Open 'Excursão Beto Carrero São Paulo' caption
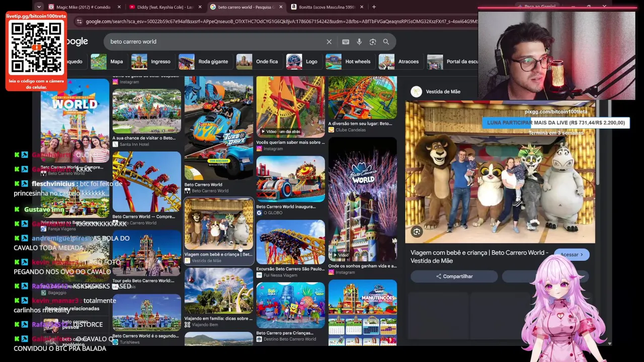Screen dimensions: 644x362 pyautogui.click(x=290, y=269)
